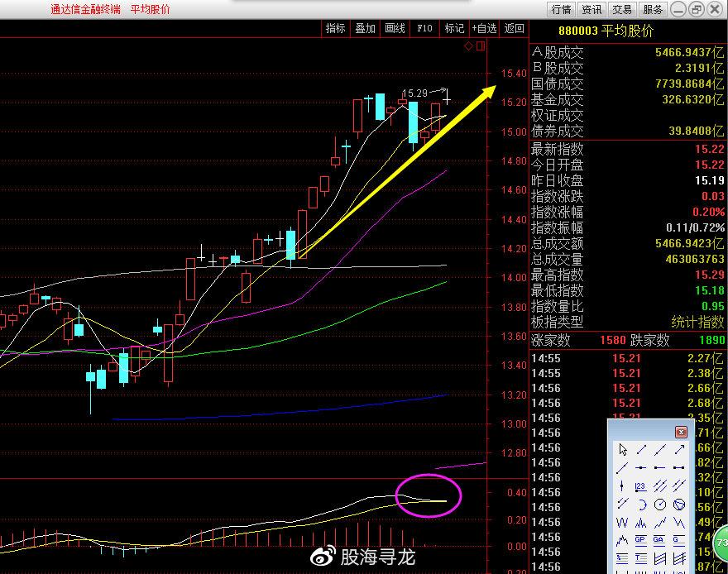The width and height of the screenshot is (728, 574).
Task: Close the drawing tools palette
Action: (681, 432)
